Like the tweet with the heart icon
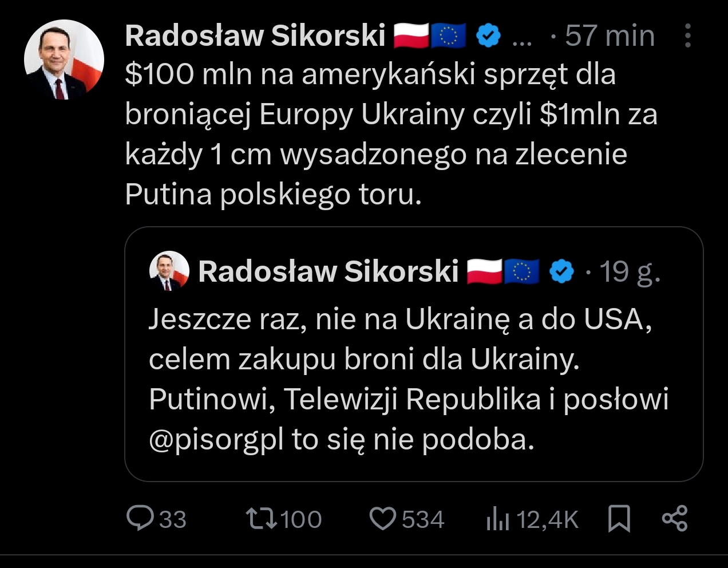Image resolution: width=728 pixels, height=568 pixels. pos(383,519)
